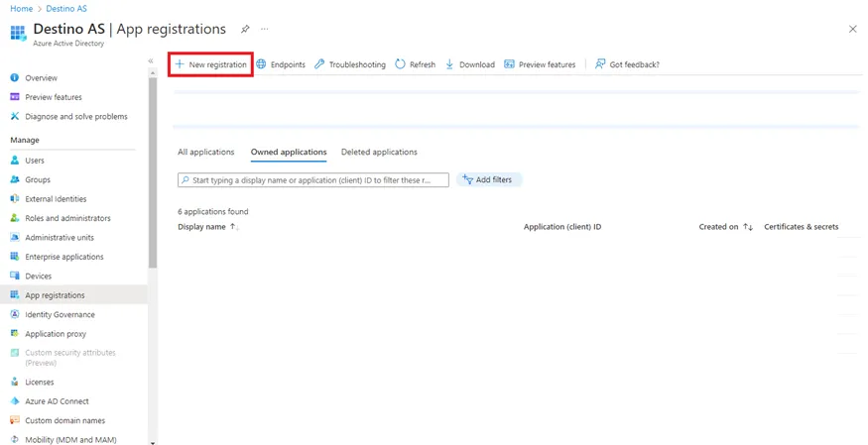Open Preview features in toolbar
868x445 pixels.
pyautogui.click(x=539, y=64)
